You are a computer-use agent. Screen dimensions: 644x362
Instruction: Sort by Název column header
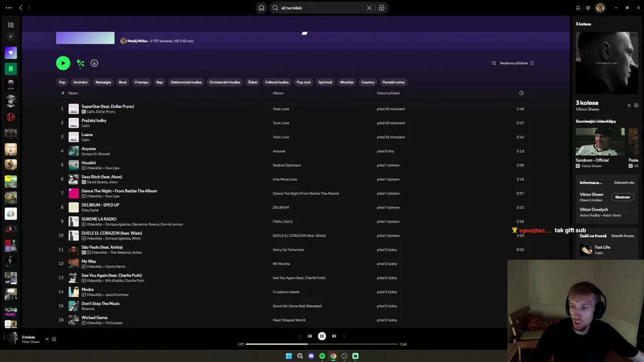[73, 93]
